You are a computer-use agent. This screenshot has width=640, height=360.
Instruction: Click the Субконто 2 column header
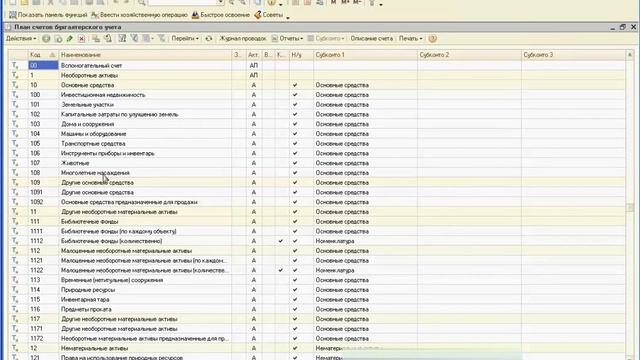coord(469,55)
